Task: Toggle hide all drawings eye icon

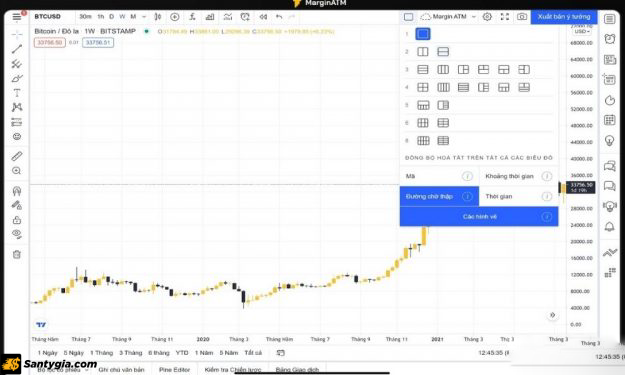Action: pos(17,234)
